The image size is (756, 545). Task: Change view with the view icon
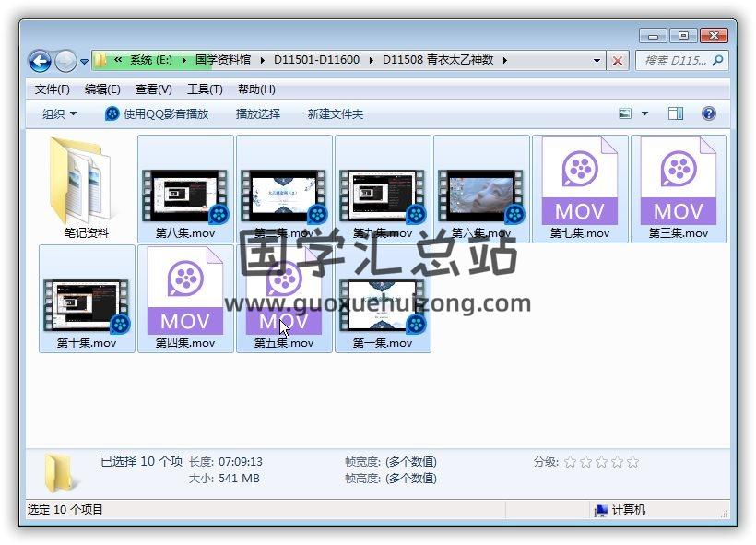[x=625, y=113]
